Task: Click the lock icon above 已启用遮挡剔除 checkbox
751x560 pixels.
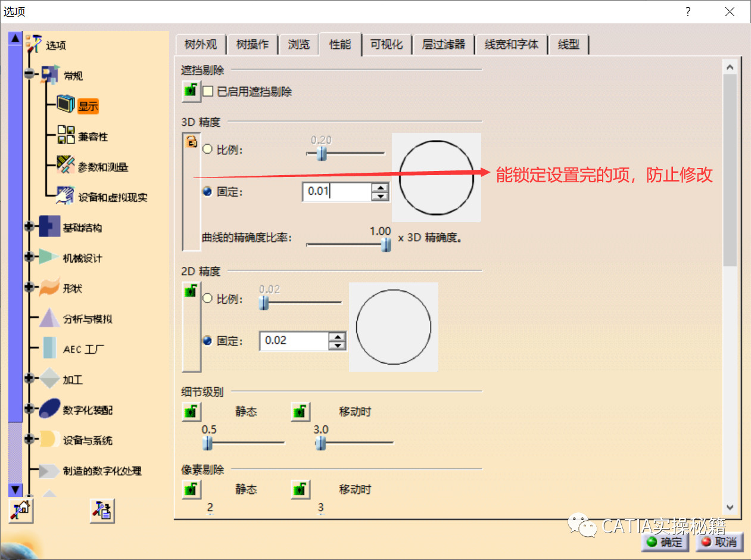Action: click(191, 92)
